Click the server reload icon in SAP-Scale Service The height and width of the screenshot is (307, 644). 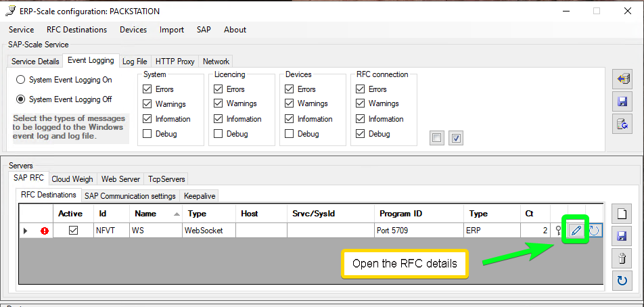pos(622,124)
